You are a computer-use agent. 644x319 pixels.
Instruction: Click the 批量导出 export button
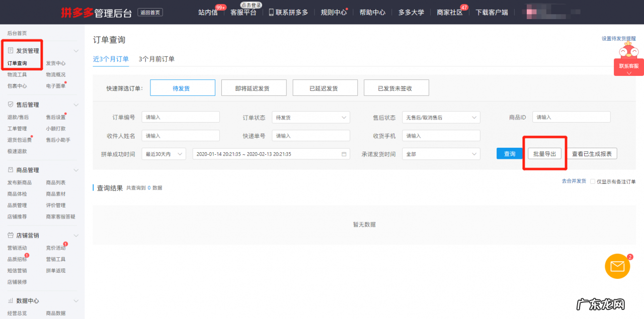coord(544,153)
